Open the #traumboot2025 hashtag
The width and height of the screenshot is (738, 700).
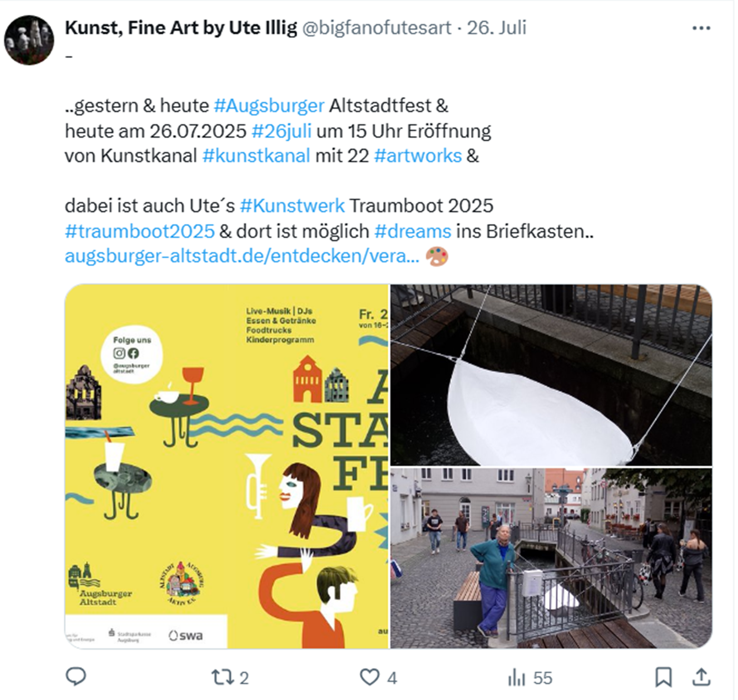click(x=140, y=231)
